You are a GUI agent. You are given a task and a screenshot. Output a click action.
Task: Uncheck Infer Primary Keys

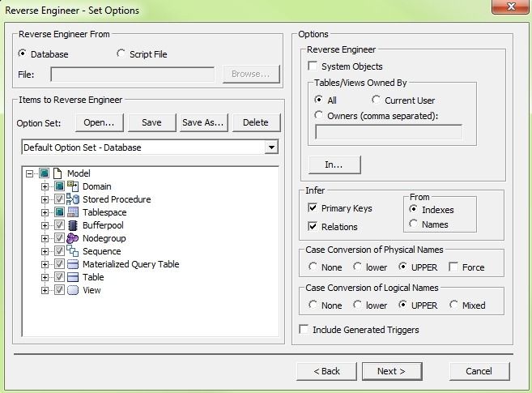point(313,207)
